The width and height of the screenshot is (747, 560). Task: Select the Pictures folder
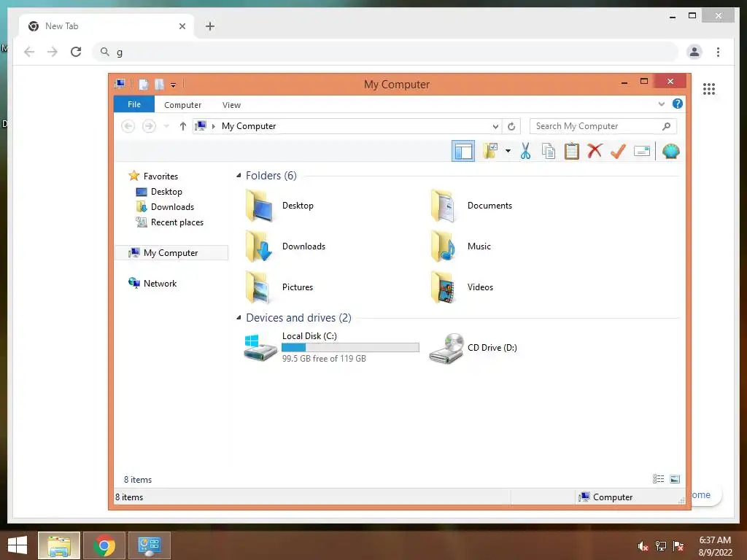(279, 287)
